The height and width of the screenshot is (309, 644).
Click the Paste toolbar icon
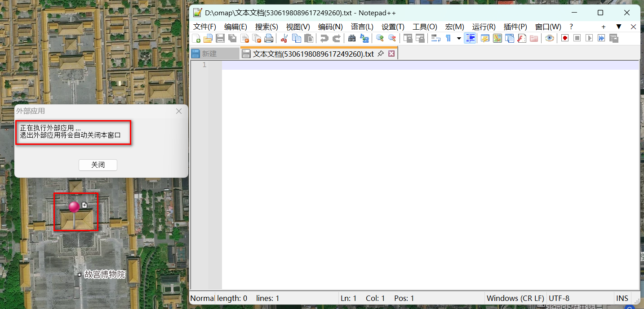pos(308,38)
